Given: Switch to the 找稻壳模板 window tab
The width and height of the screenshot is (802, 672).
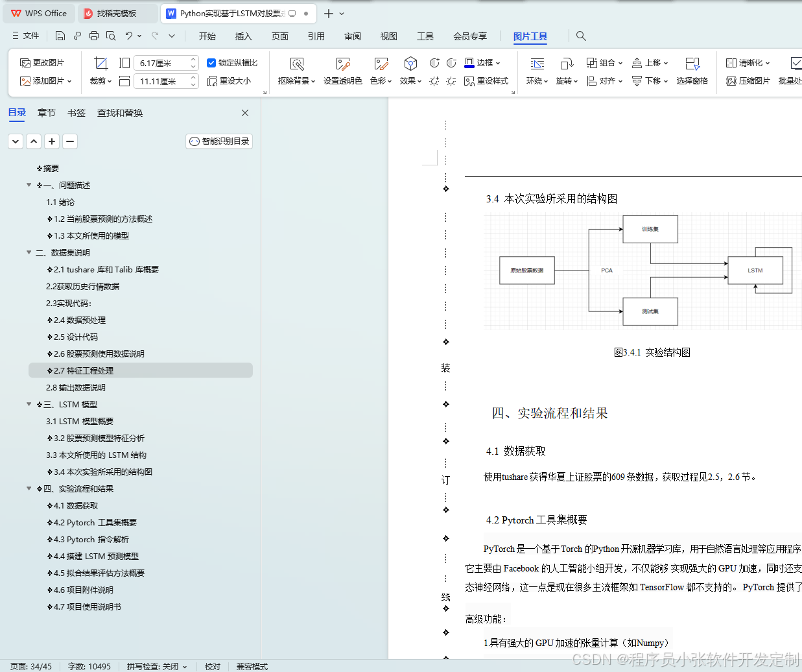Looking at the screenshot, I should pos(117,13).
